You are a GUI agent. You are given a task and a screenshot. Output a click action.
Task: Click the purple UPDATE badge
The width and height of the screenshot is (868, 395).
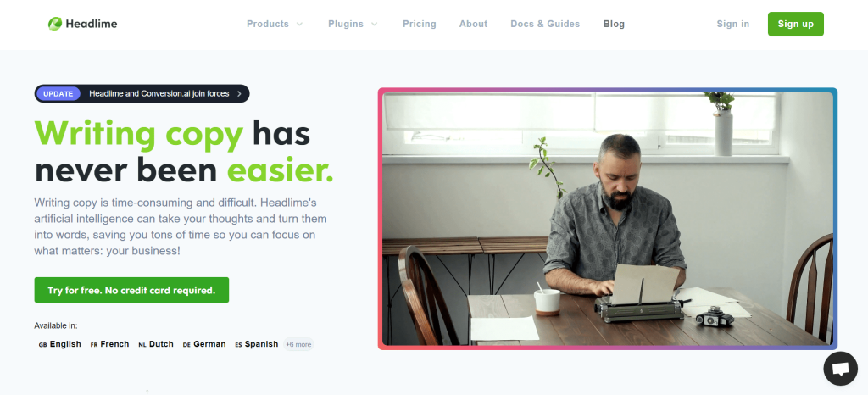pyautogui.click(x=58, y=93)
